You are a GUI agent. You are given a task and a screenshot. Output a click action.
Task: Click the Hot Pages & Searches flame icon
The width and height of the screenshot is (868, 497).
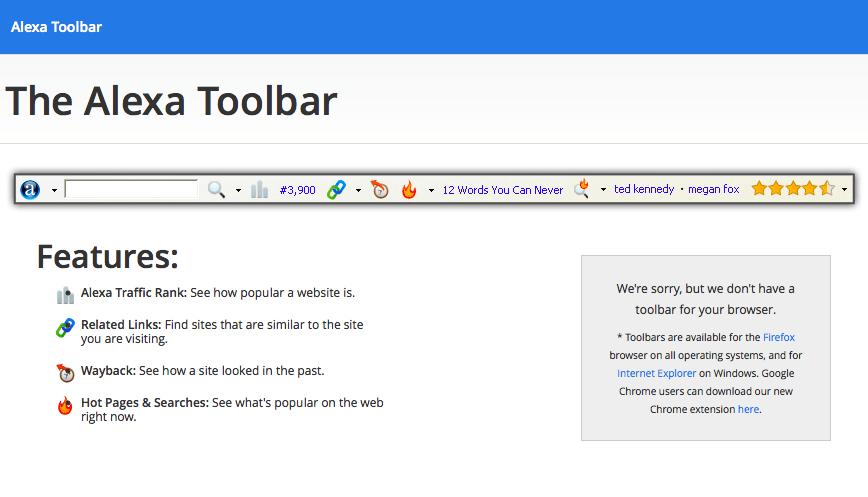[x=65, y=406]
